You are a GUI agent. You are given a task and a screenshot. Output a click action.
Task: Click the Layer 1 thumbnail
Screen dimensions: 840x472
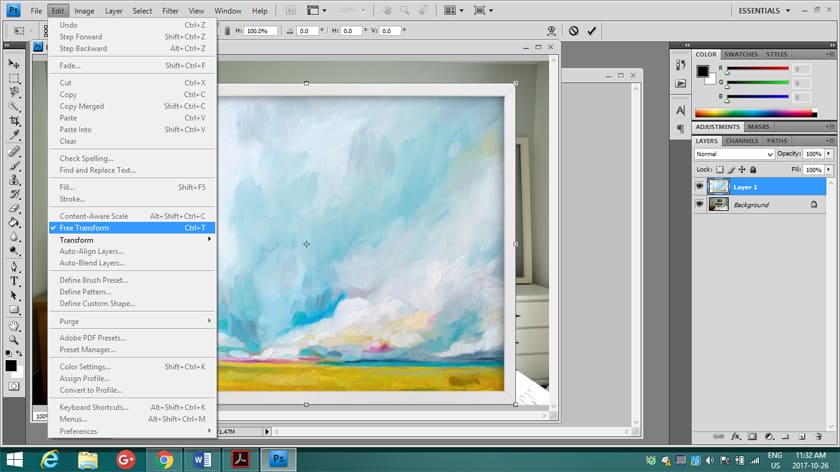point(718,186)
